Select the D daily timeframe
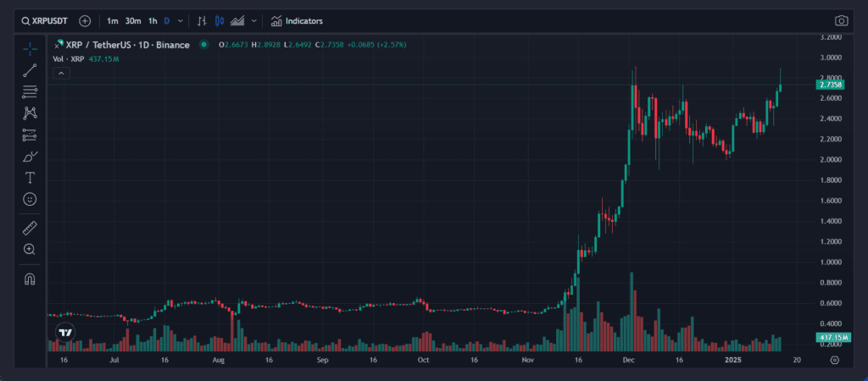 [167, 21]
